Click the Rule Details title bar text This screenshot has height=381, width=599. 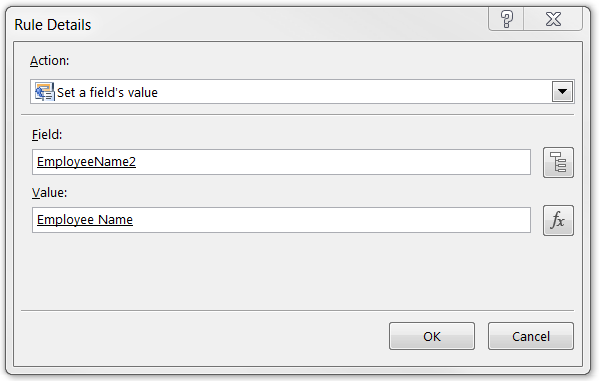53,25
